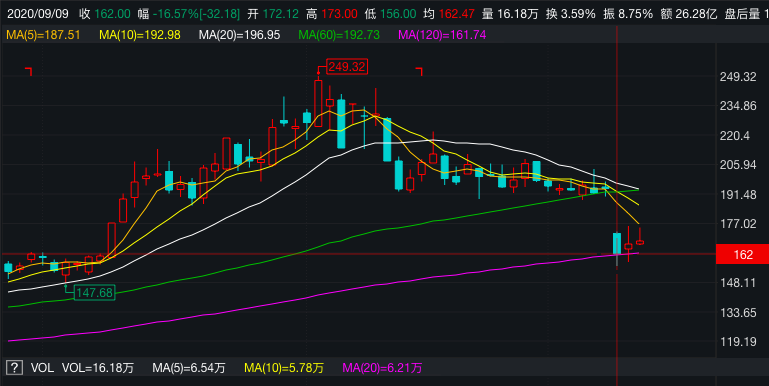This screenshot has height=386, width=769.
Task: Click the 147.68 low price label
Action: (95, 293)
